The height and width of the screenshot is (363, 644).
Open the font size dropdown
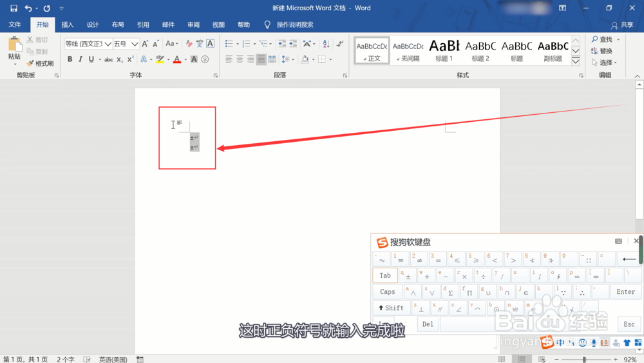135,44
